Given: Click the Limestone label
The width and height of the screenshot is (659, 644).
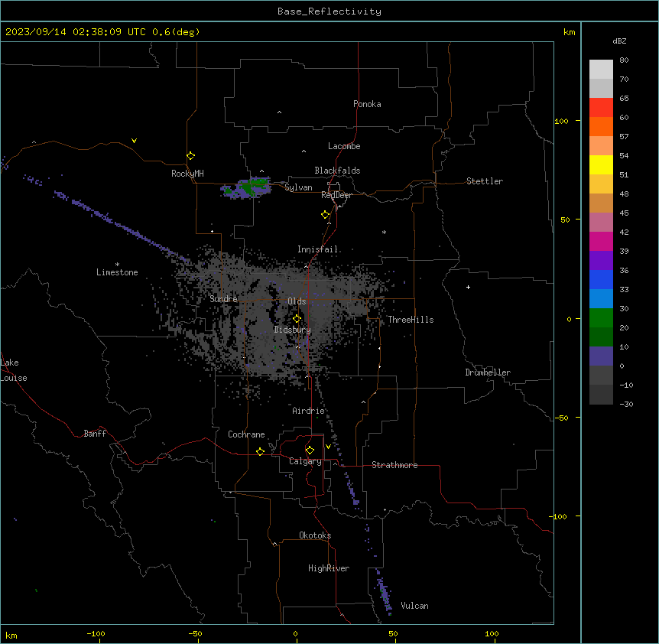Looking at the screenshot, I should (x=117, y=272).
